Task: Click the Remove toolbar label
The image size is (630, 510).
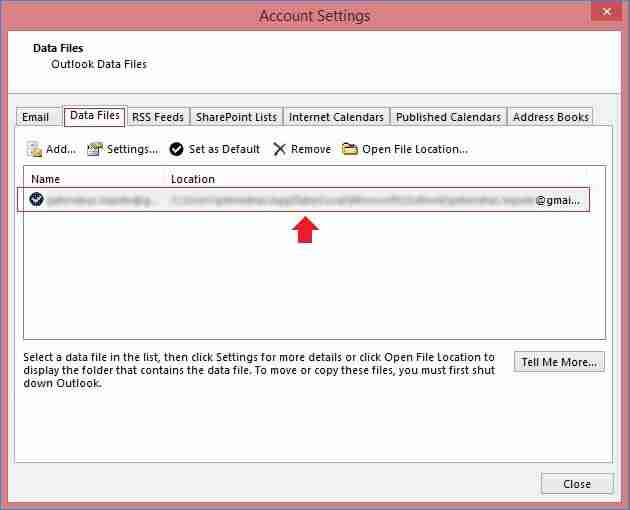Action: (311, 149)
